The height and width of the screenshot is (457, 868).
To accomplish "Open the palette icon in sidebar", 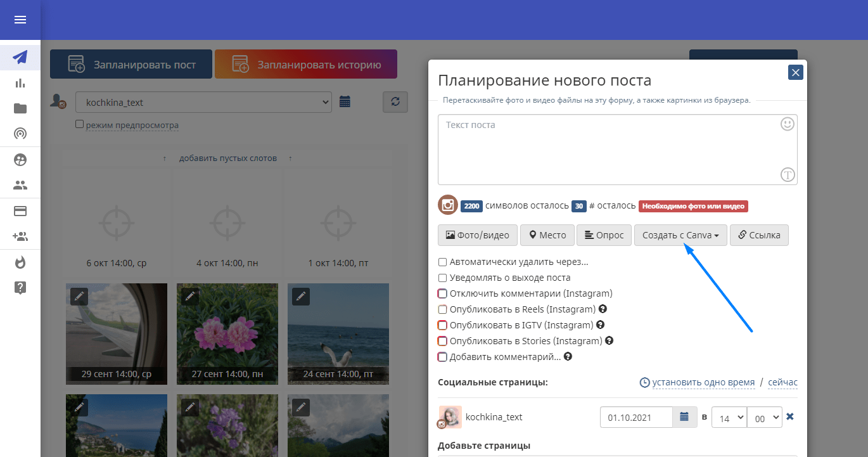I will coord(20,160).
